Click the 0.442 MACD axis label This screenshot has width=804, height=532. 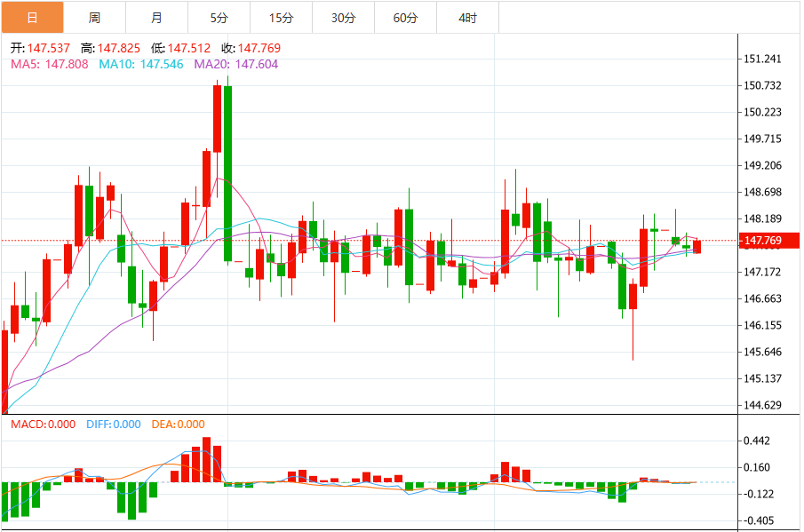click(757, 441)
